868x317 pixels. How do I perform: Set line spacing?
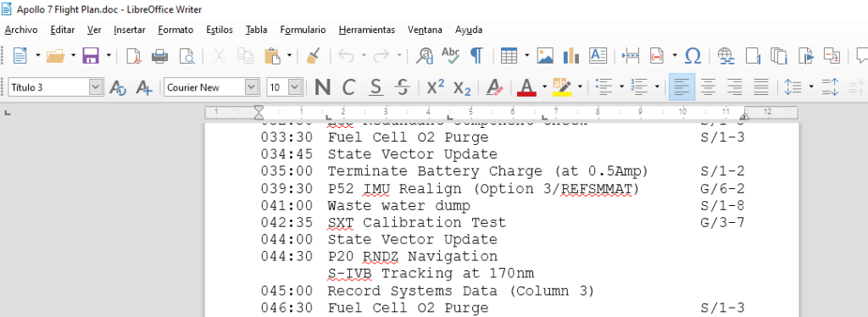[793, 86]
